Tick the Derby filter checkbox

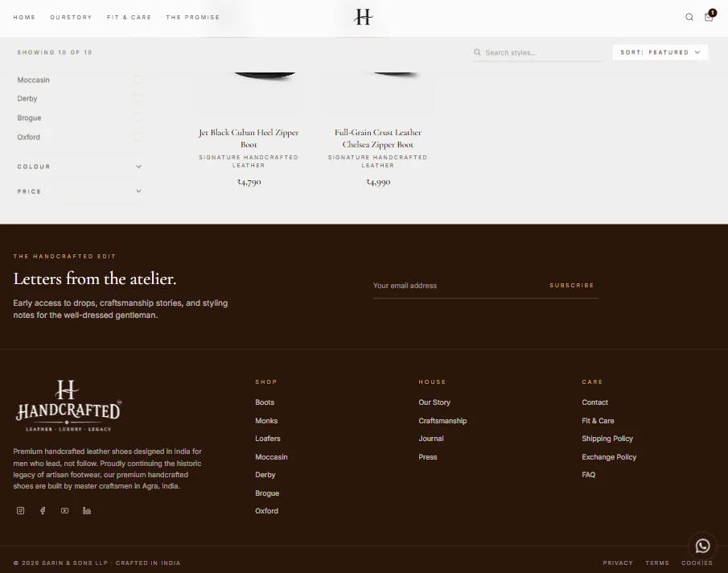click(138, 98)
